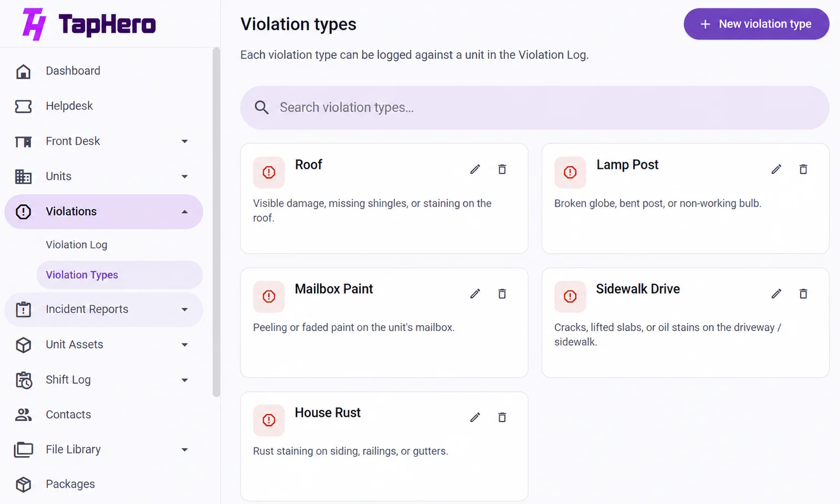This screenshot has height=504, width=840.
Task: Click 'Peeling or faded paint' description text
Action: [x=354, y=328]
